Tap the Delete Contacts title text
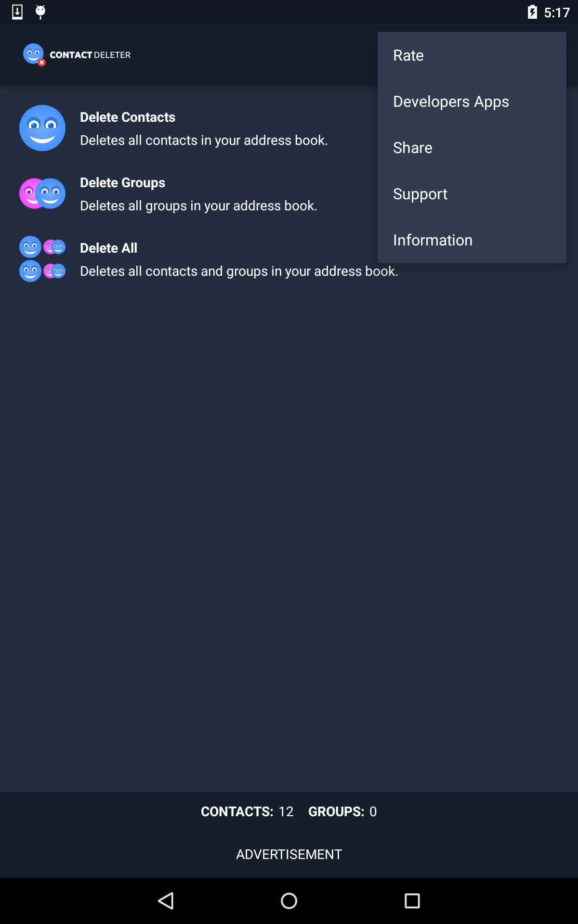Viewport: 578px width, 924px height. tap(128, 117)
